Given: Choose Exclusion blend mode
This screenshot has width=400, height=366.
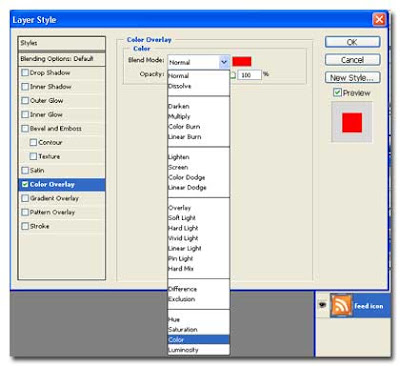Looking at the screenshot, I should (x=199, y=299).
